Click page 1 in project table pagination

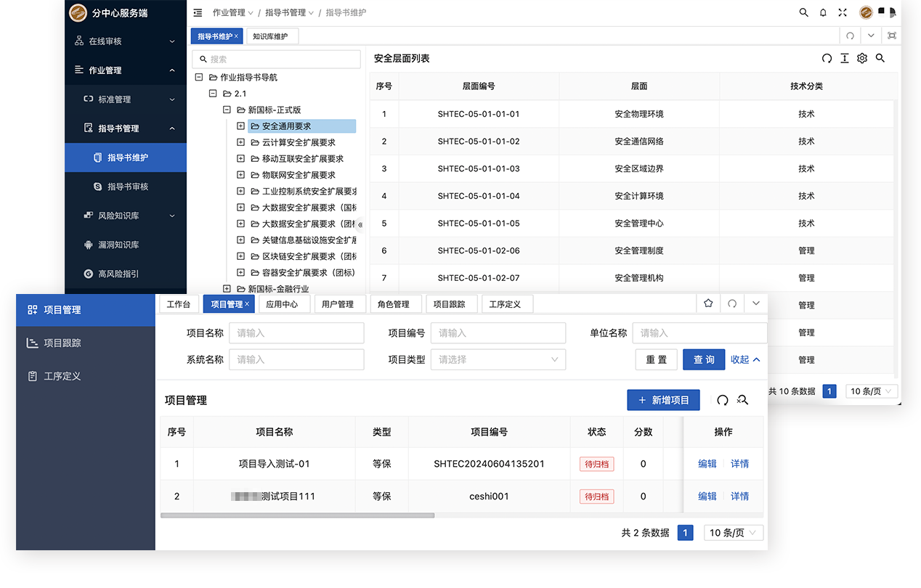coord(685,533)
